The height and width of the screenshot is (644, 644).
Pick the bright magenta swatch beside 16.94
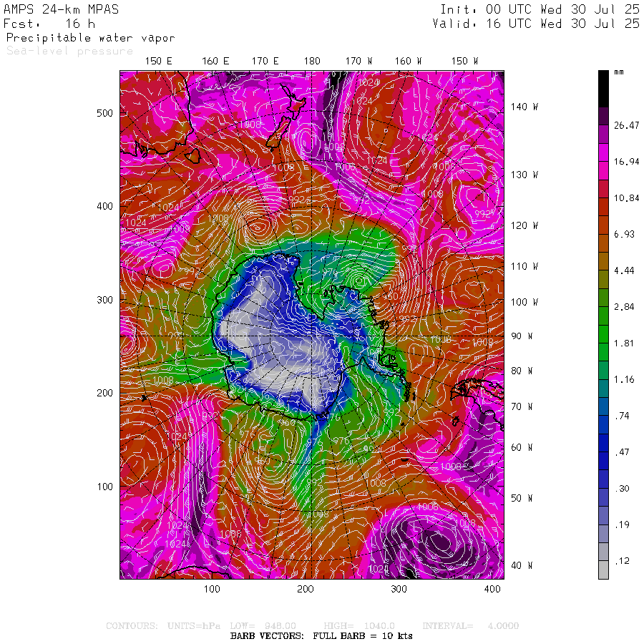(603, 152)
